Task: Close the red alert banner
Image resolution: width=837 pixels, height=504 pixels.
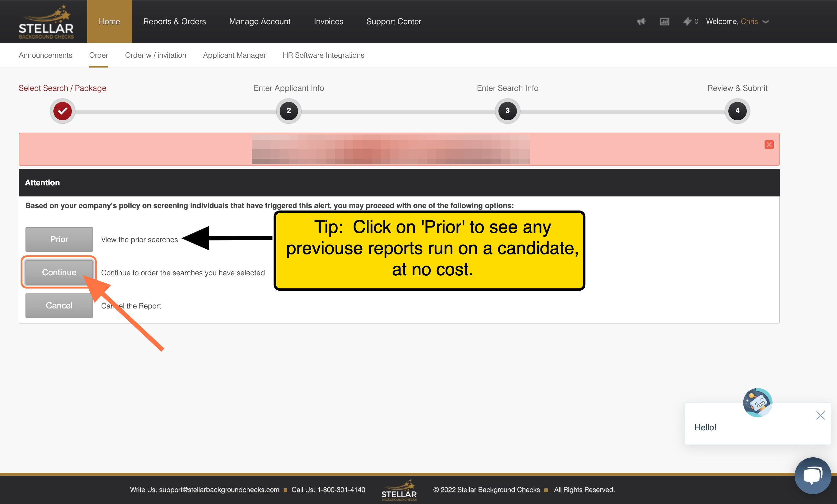Action: tap(769, 145)
